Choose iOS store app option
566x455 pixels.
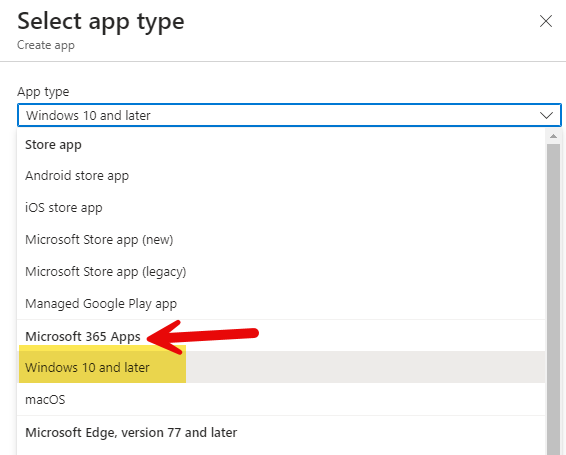(x=281, y=208)
